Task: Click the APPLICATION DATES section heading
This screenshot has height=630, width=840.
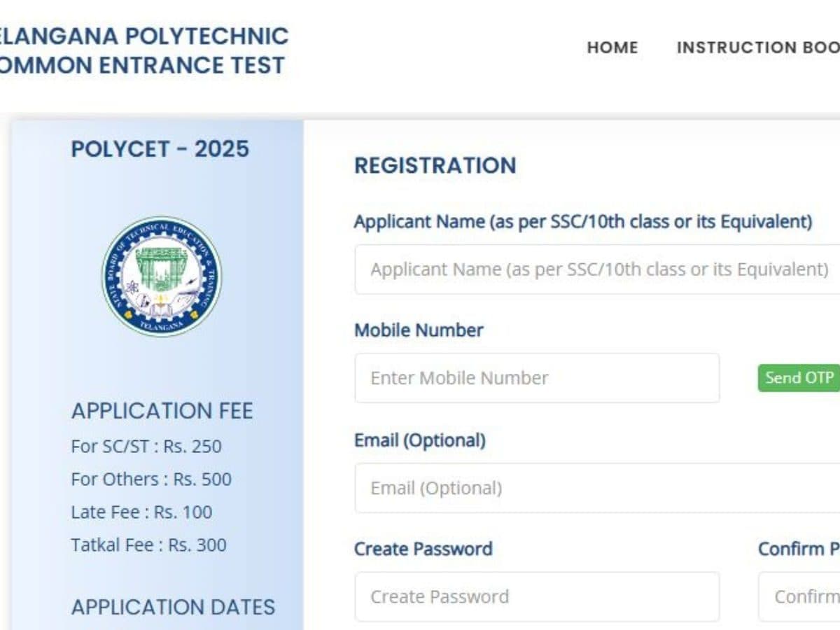Action: [x=173, y=607]
